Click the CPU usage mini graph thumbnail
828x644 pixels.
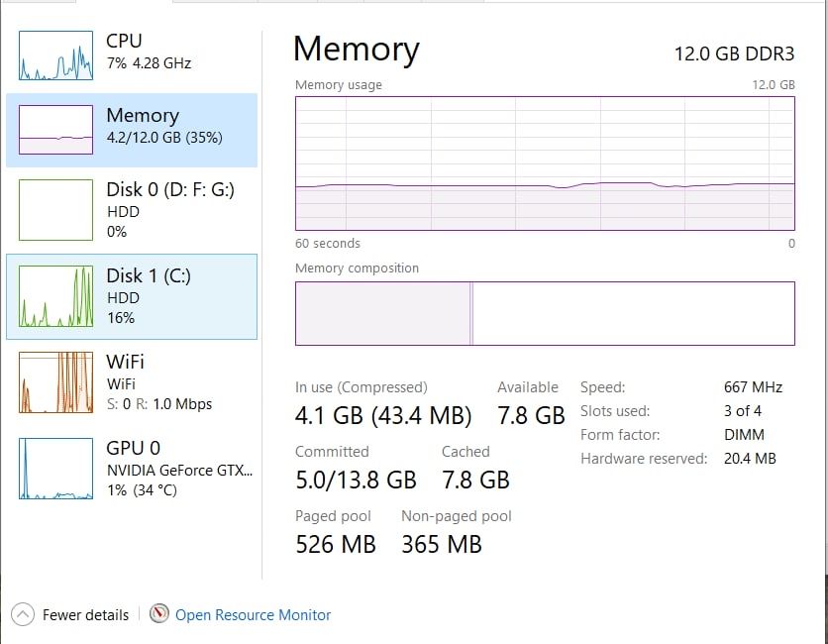pyautogui.click(x=55, y=55)
